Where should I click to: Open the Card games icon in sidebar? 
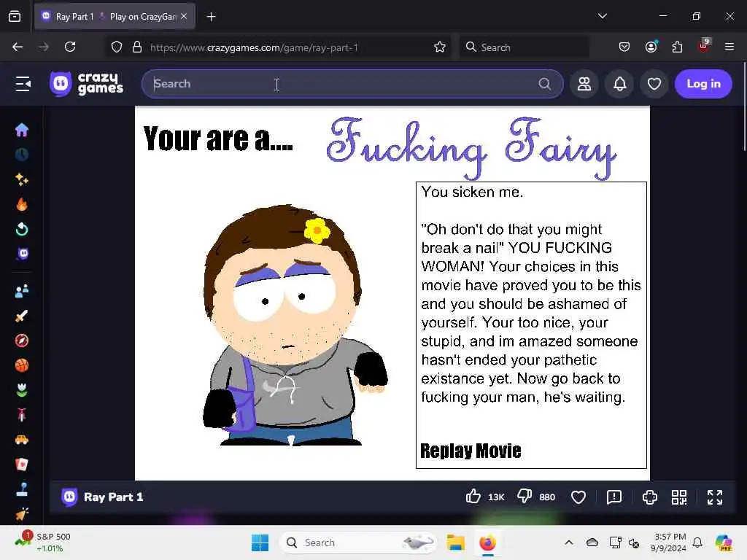pyautogui.click(x=22, y=464)
